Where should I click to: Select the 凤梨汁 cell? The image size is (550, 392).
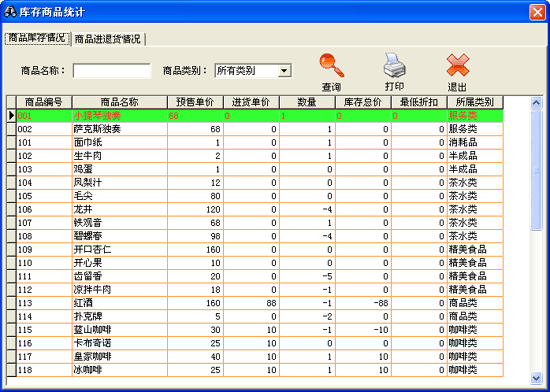[120, 183]
